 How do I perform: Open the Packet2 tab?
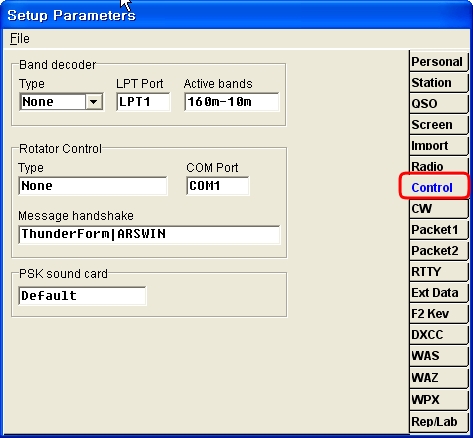(438, 251)
